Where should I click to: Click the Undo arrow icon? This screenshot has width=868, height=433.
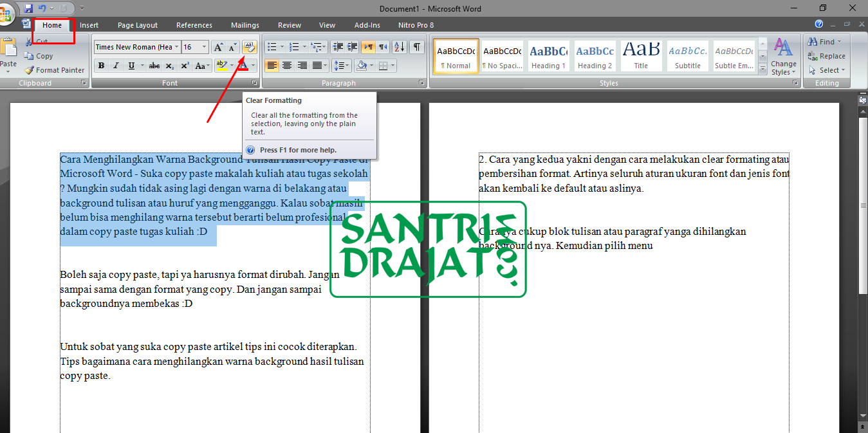pos(42,8)
